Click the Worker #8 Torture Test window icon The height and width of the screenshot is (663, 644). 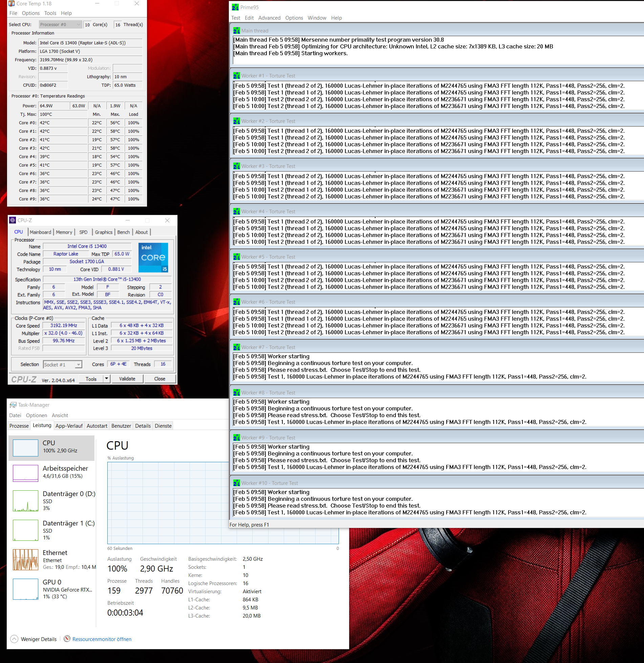[236, 392]
